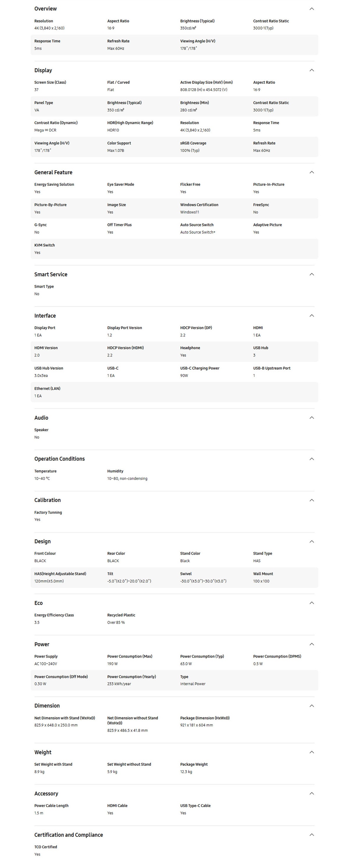
Task: Collapse the Operation Conditions section chevron
Action: coord(312,459)
